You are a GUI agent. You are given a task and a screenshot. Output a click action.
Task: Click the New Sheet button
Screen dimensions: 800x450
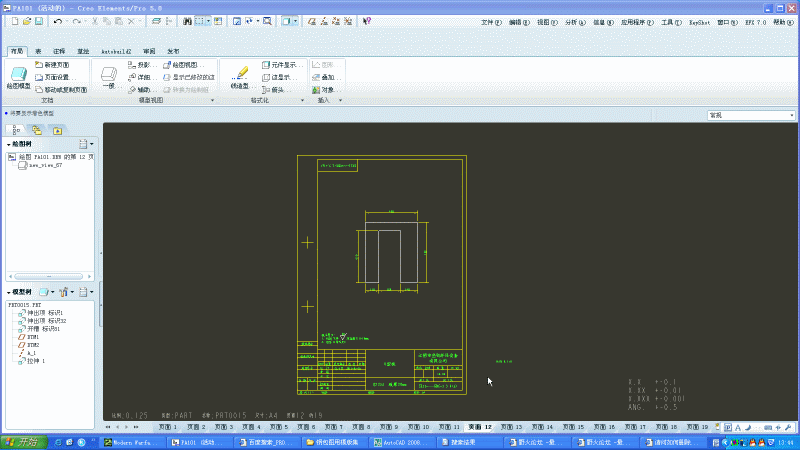point(52,65)
